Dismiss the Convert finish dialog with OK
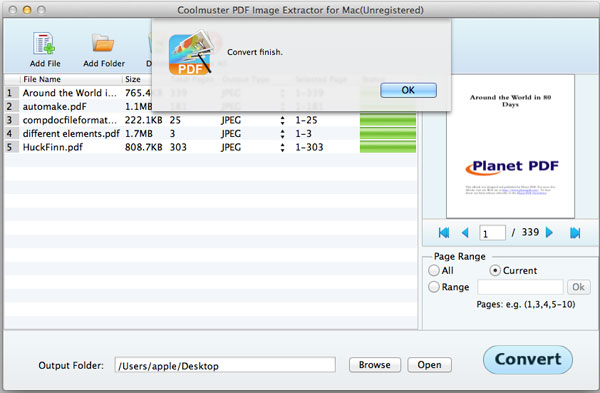Image resolution: width=600 pixels, height=393 pixels. 408,90
